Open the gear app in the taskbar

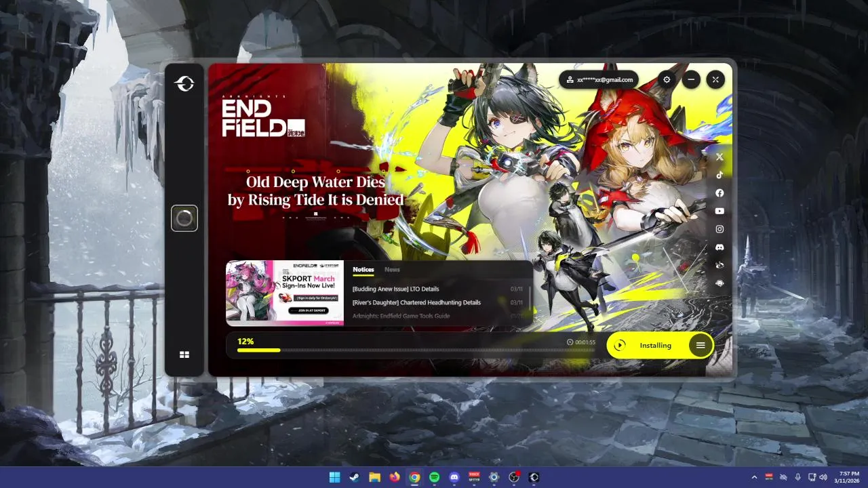point(494,477)
